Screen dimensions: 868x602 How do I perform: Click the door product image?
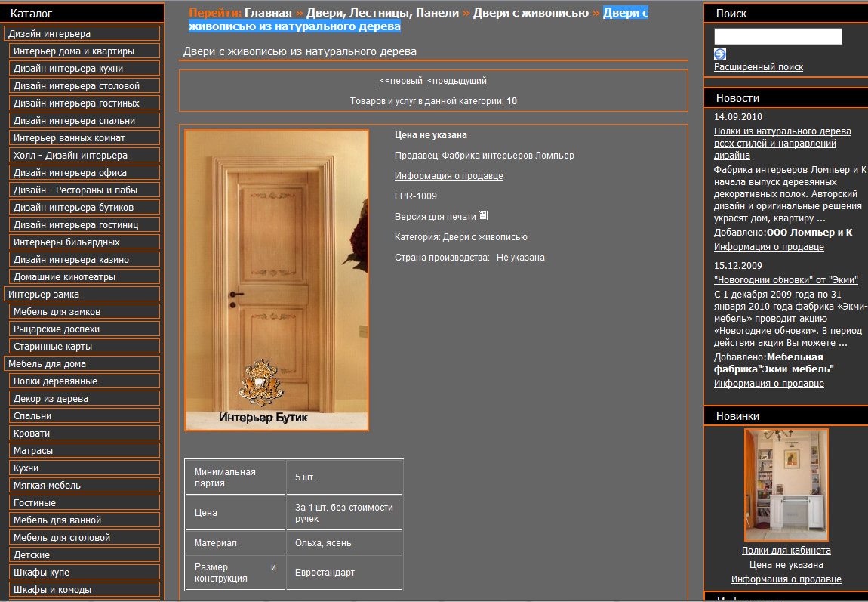click(x=276, y=280)
